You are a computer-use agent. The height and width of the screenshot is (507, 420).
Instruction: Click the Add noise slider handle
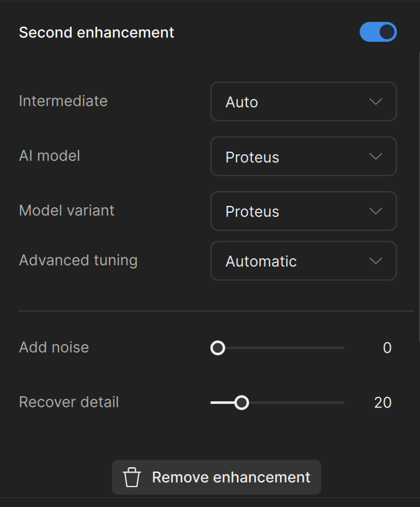click(x=218, y=348)
